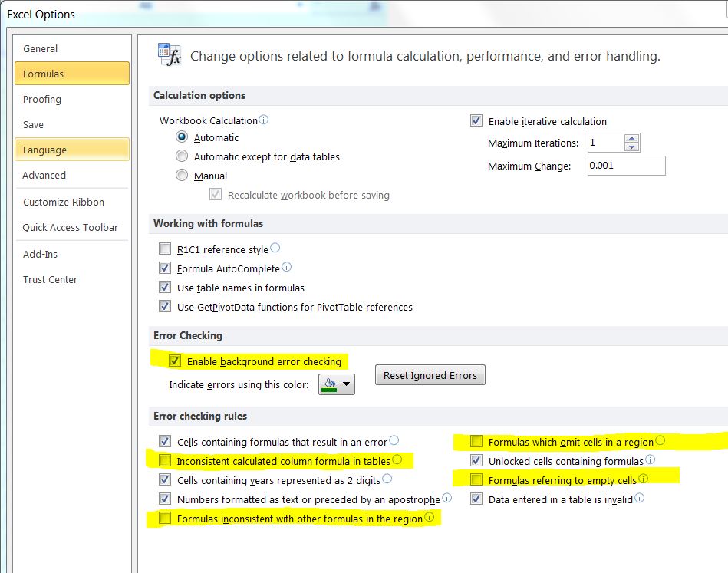728x573 pixels.
Task: Decrease Maximum Iterations with down arrow
Action: click(631, 147)
